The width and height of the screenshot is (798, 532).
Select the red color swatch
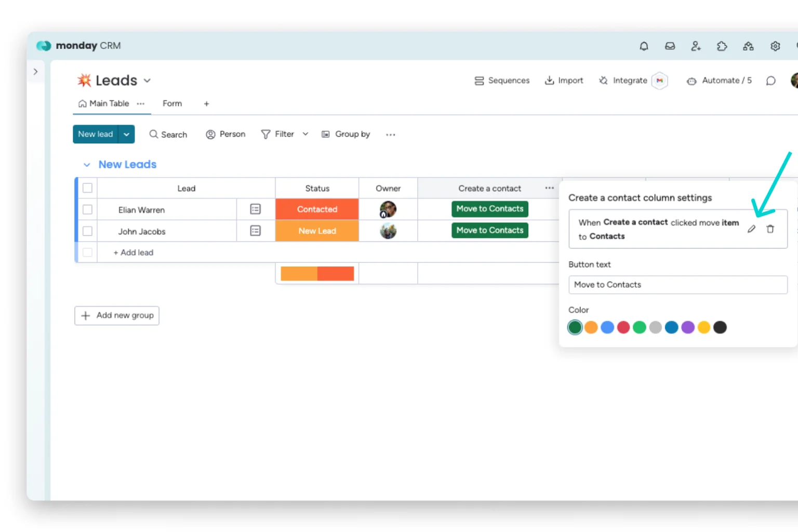[623, 327]
